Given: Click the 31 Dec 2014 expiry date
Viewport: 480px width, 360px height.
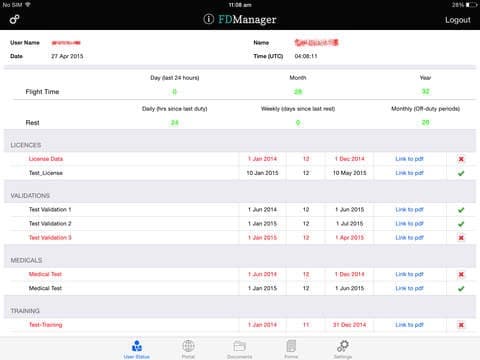Looking at the screenshot, I should (x=349, y=325).
